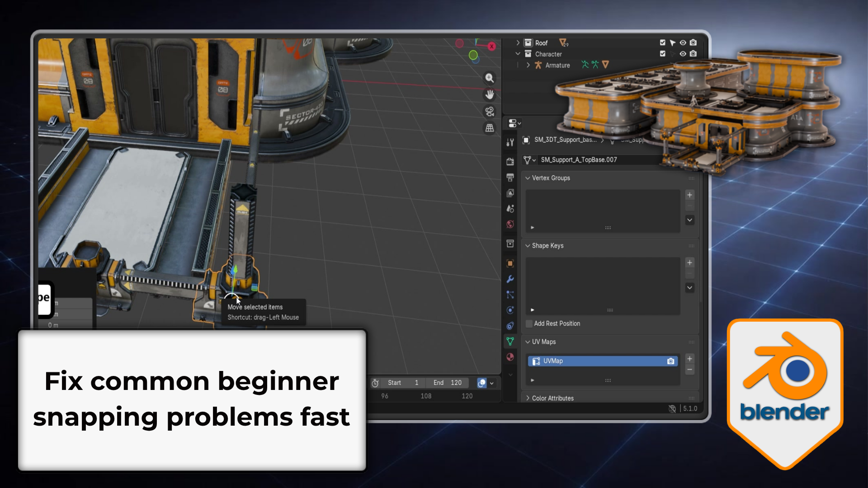Enable Add Rest Position checkbox

coord(529,324)
